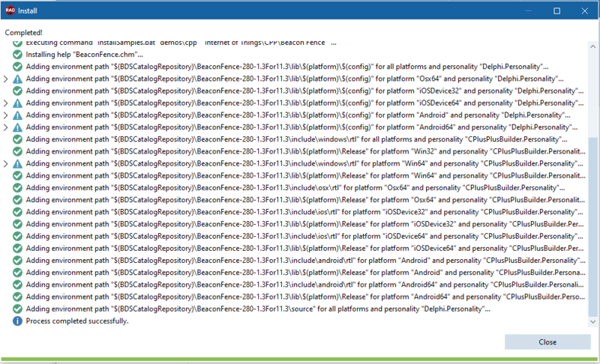The height and width of the screenshot is (364, 600).
Task: Click warning icon on Android Delphi.Personality row
Action: 17,115
